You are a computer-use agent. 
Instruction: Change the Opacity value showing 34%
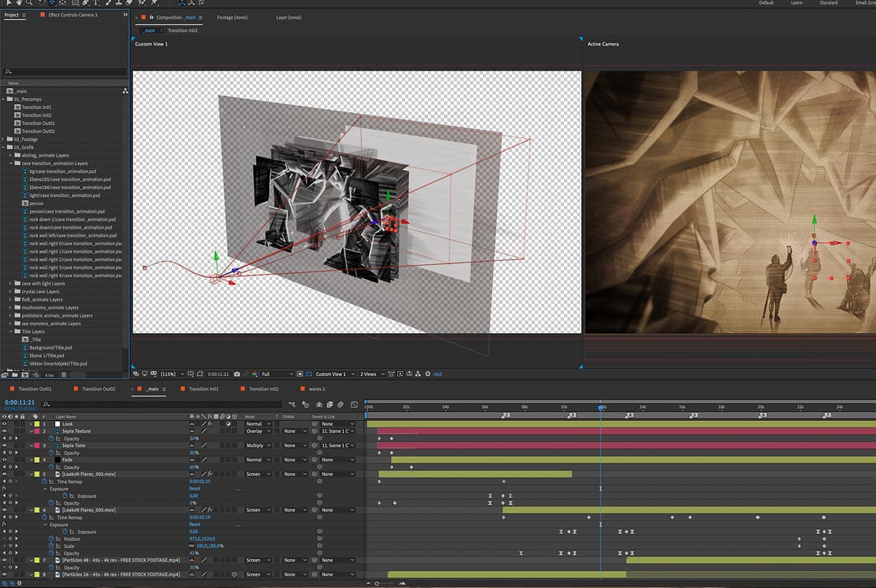pyautogui.click(x=193, y=438)
